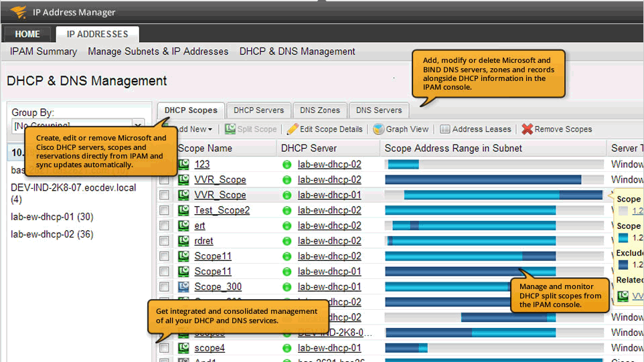Click the Edit Scope Details pencil icon
This screenshot has height=362, width=644.
pyautogui.click(x=293, y=129)
